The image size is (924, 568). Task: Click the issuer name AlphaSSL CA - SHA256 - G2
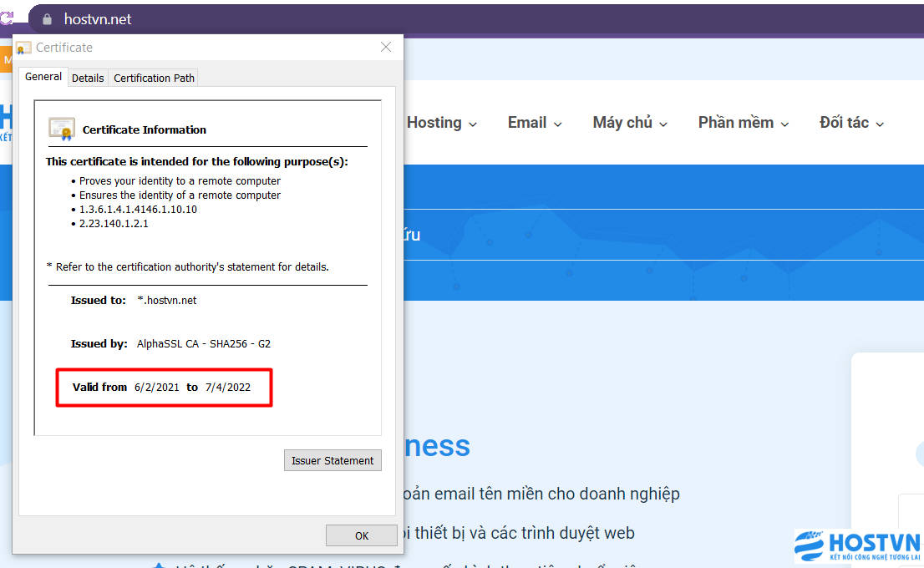[x=204, y=344]
